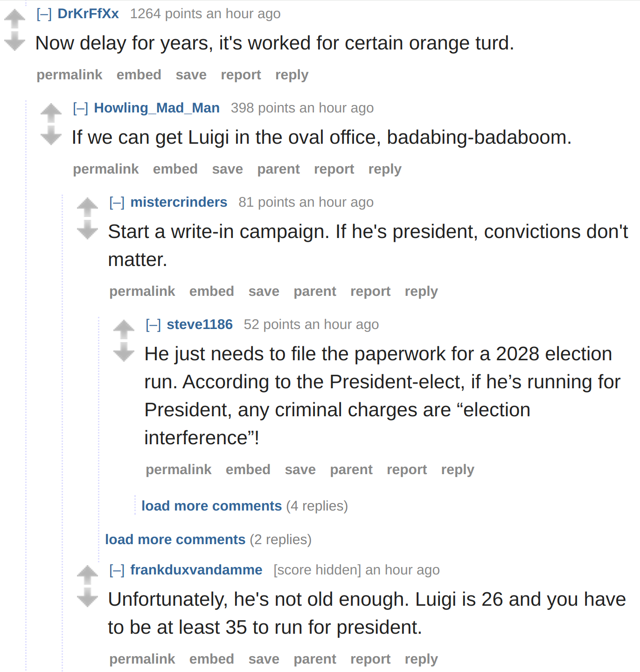Downvote steve1186's comment

tap(124, 352)
